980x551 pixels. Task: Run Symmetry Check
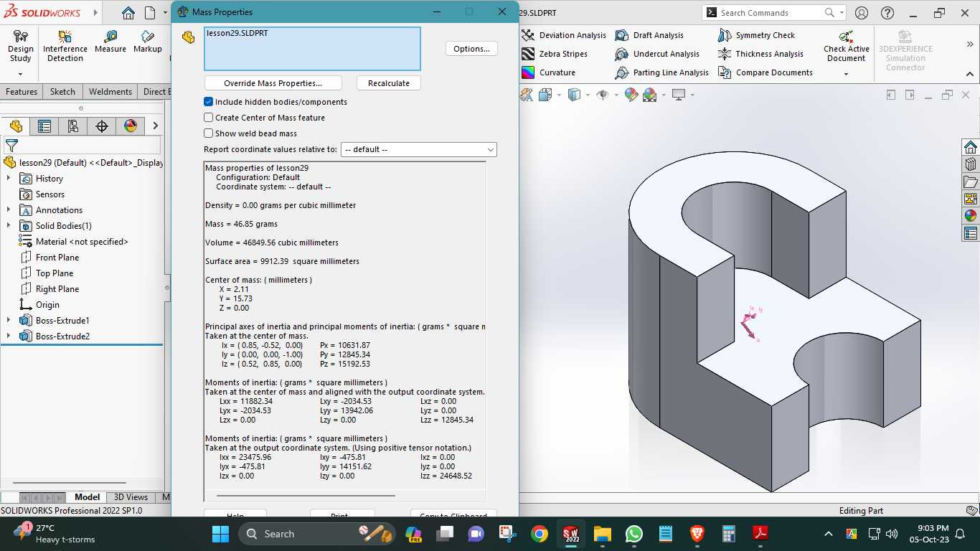(756, 35)
